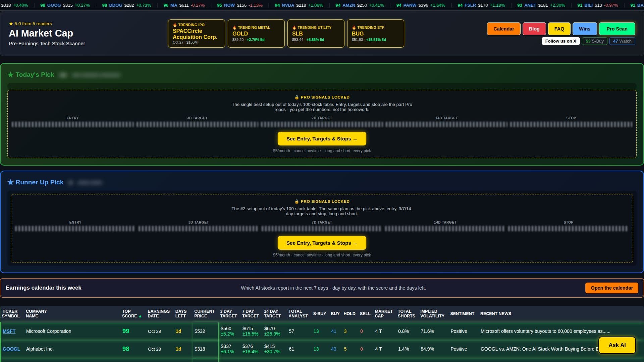Click the GOOGL vs. AMZN news headline

coord(539,349)
